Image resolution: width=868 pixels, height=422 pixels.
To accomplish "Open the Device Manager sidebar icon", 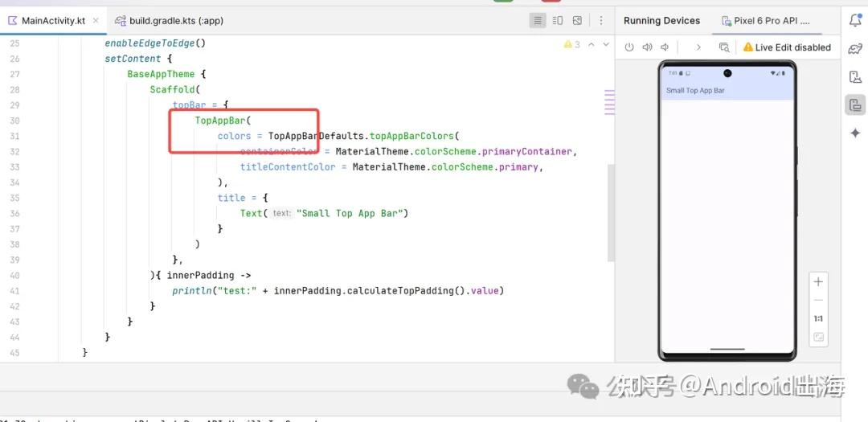I will (x=855, y=77).
